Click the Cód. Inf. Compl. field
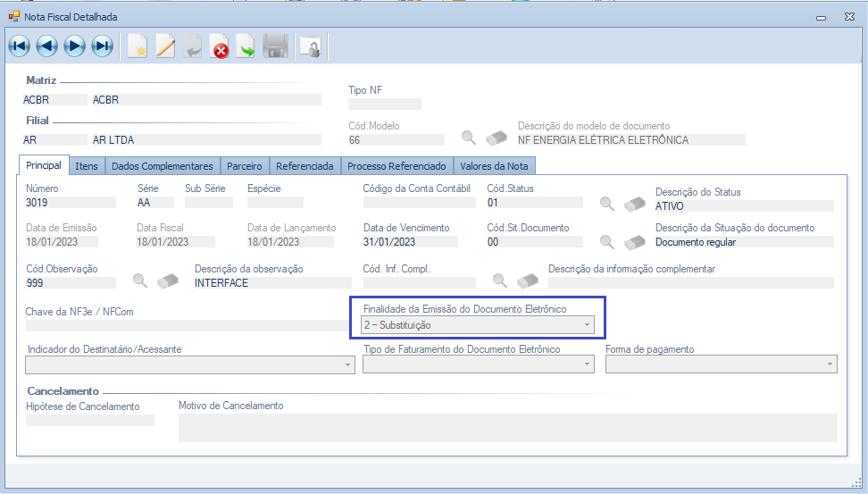Screen dimensions: 868x494 point(419,283)
